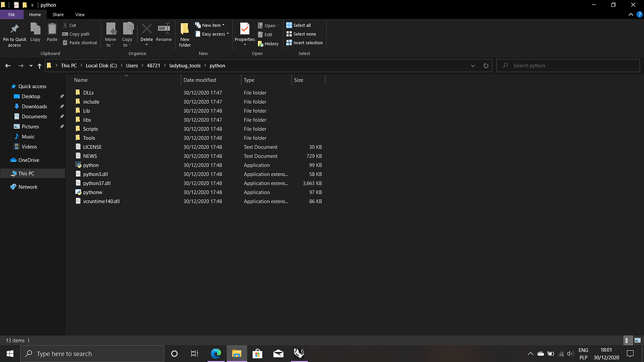Image resolution: width=644 pixels, height=362 pixels.
Task: Switch to the details view layout
Action: pyautogui.click(x=627, y=340)
